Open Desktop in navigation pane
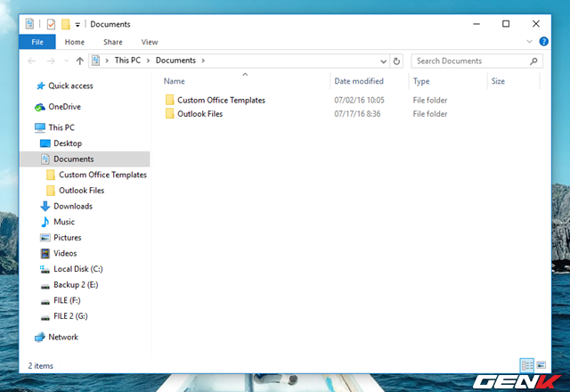This screenshot has height=392, width=570. pyautogui.click(x=68, y=143)
